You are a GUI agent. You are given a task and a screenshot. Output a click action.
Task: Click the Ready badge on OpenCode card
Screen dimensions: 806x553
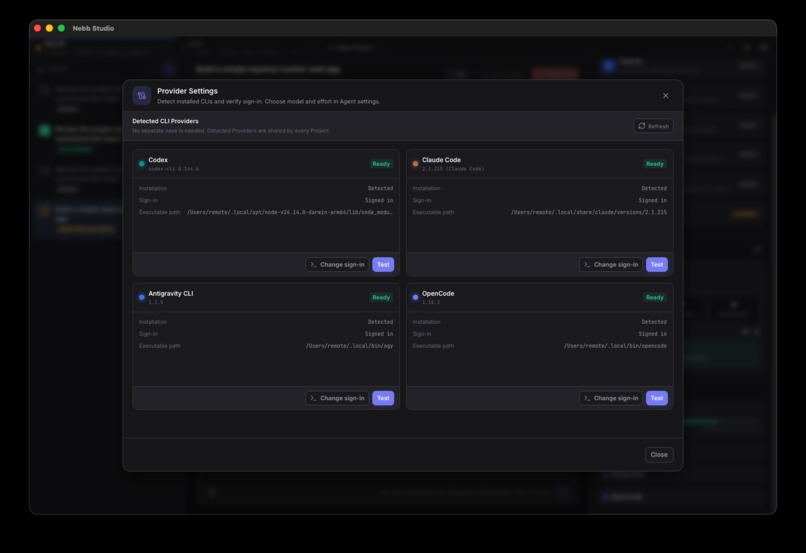(654, 297)
